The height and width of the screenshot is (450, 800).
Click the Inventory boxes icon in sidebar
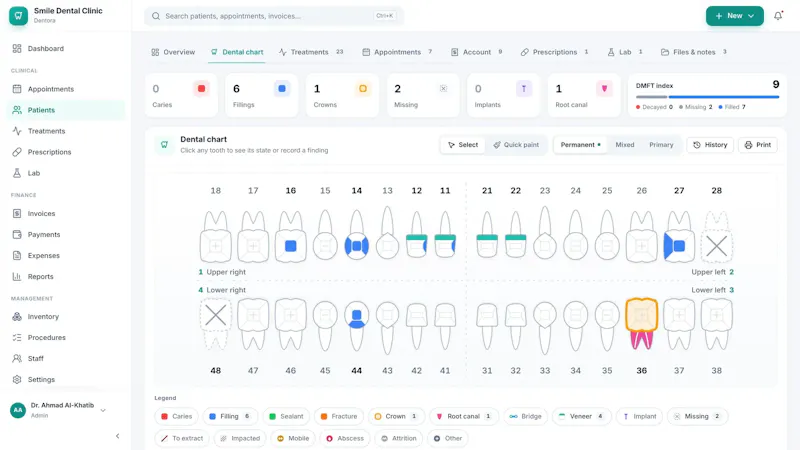[17, 316]
